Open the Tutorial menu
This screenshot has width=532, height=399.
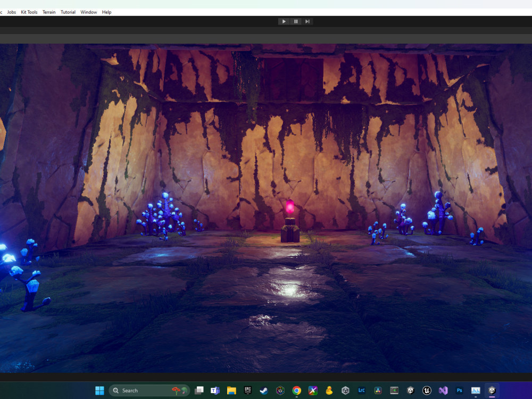(x=68, y=12)
